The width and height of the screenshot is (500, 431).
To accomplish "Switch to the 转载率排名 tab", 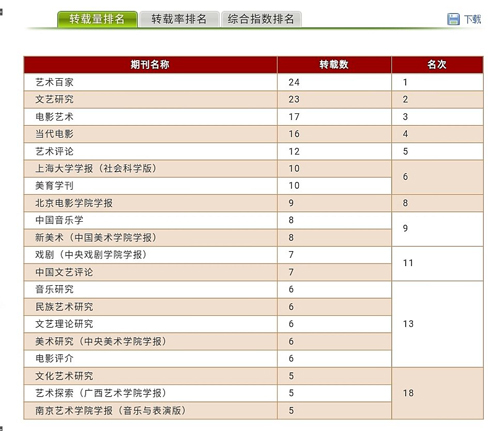I will (179, 19).
